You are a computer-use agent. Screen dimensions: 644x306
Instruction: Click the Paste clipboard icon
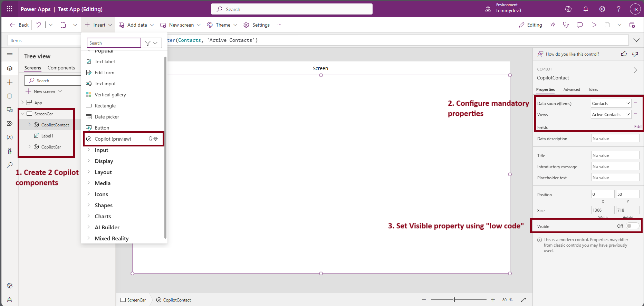(63, 25)
